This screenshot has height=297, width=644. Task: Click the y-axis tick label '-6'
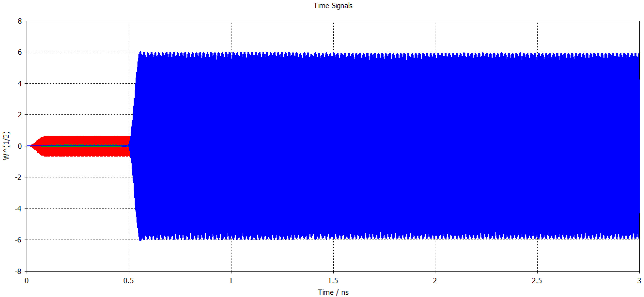pos(18,240)
